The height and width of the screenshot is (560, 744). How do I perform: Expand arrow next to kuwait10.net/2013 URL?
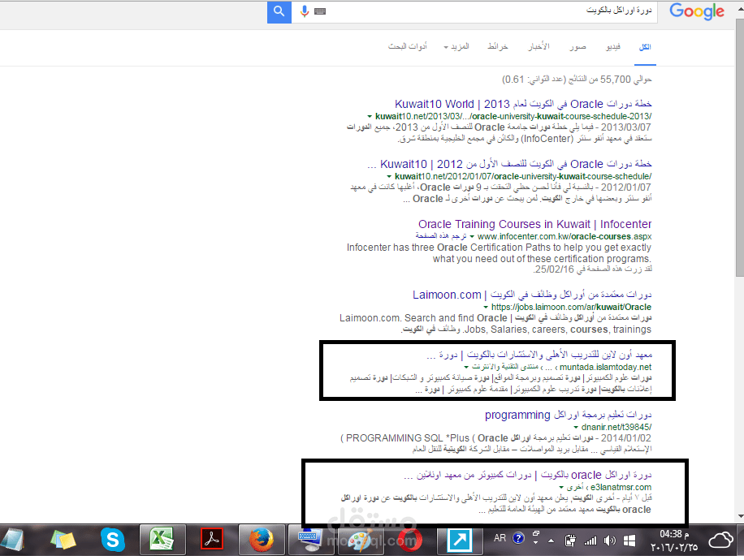pos(369,117)
